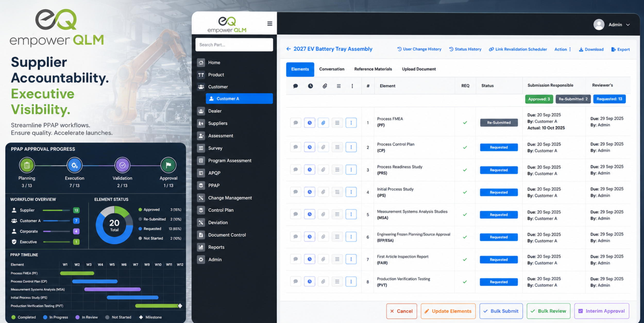Click the Requested: 13 status badge
Image resolution: width=644 pixels, height=323 pixels.
tap(609, 99)
